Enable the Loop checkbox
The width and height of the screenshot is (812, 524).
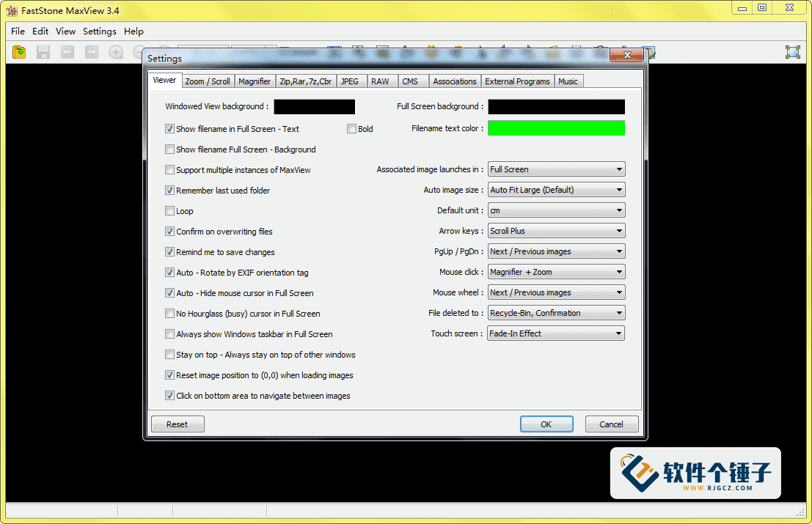170,211
